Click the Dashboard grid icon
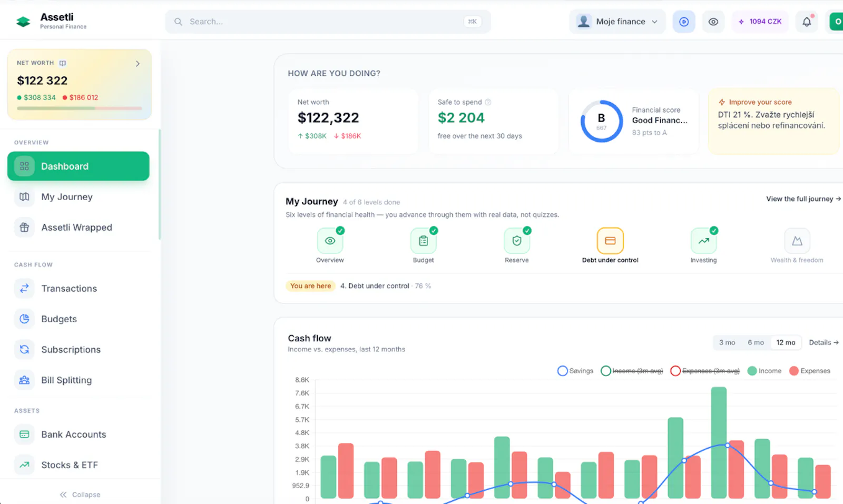Viewport: 843px width, 504px height. click(24, 166)
